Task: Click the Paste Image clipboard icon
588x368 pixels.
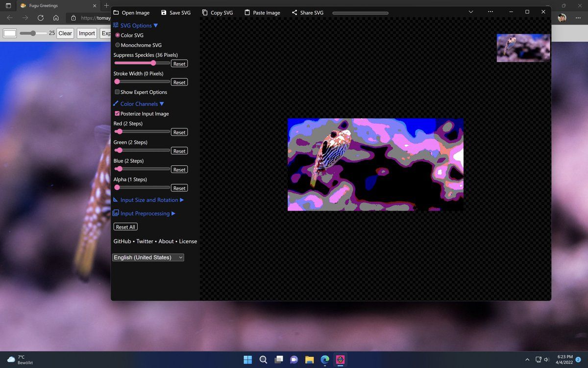Action: (x=247, y=12)
